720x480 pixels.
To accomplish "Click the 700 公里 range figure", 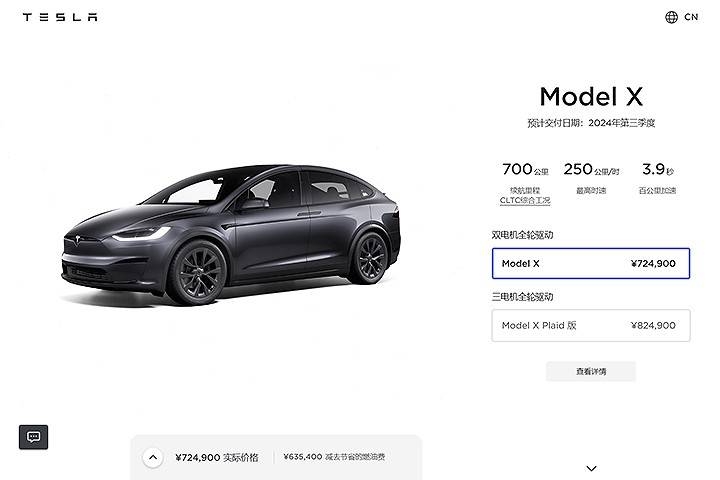I will [525, 169].
